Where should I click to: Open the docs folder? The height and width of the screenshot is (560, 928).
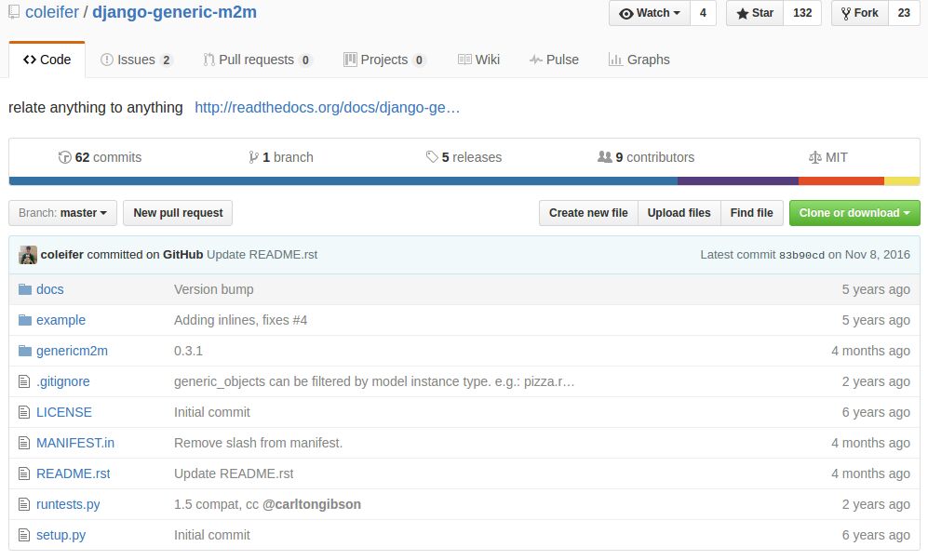tap(49, 289)
